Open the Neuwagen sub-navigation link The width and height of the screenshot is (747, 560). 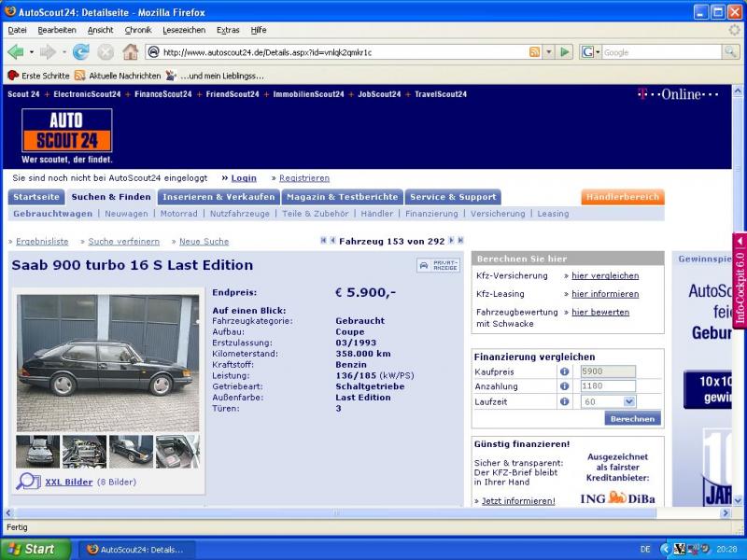pyautogui.click(x=126, y=214)
